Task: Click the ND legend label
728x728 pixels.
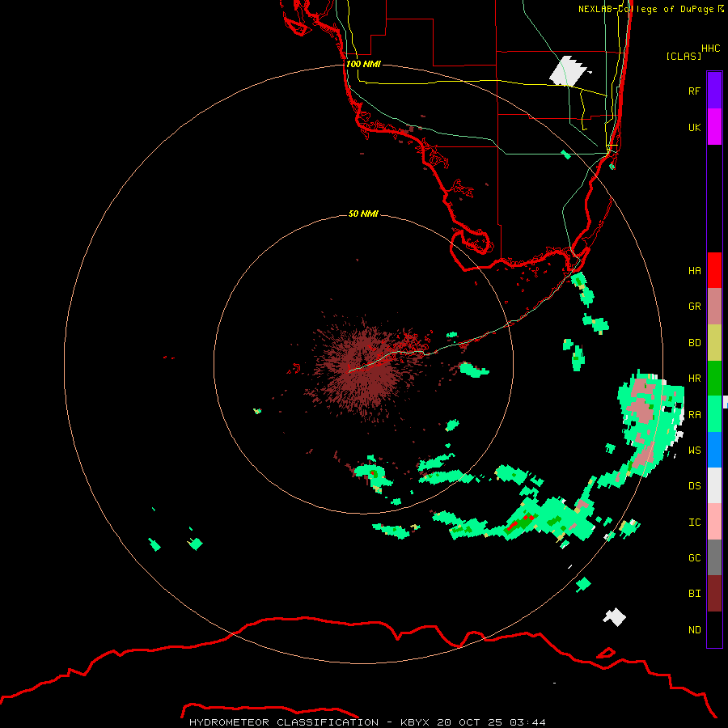Action: click(x=694, y=630)
